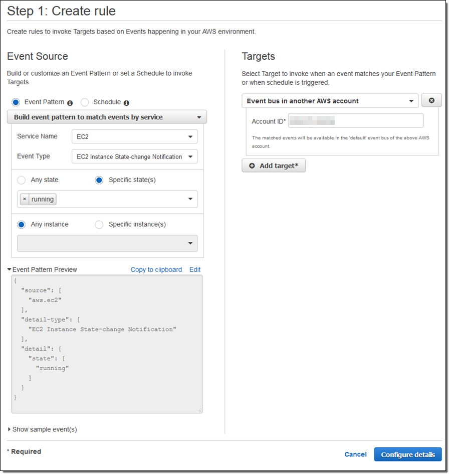Select the Event Pattern radio button
The image size is (451, 476).
16,102
